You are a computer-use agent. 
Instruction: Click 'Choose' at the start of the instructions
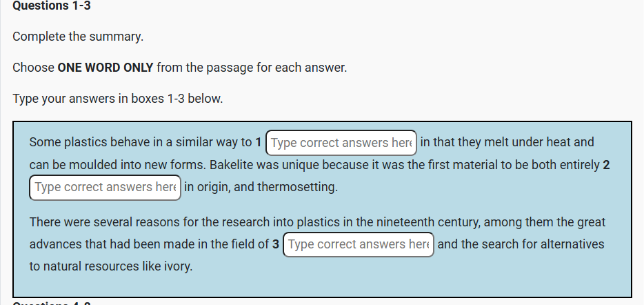pos(33,68)
